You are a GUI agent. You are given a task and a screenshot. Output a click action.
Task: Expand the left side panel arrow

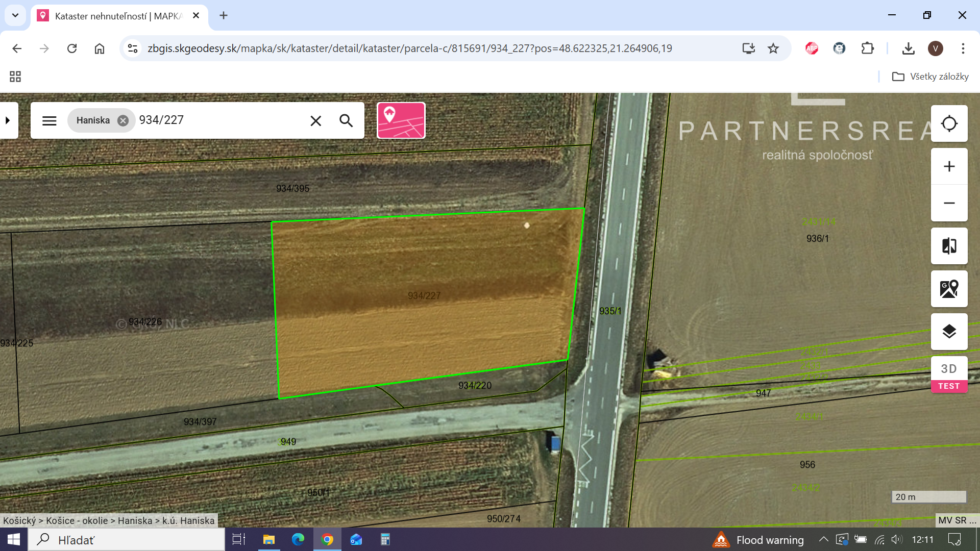(x=8, y=120)
